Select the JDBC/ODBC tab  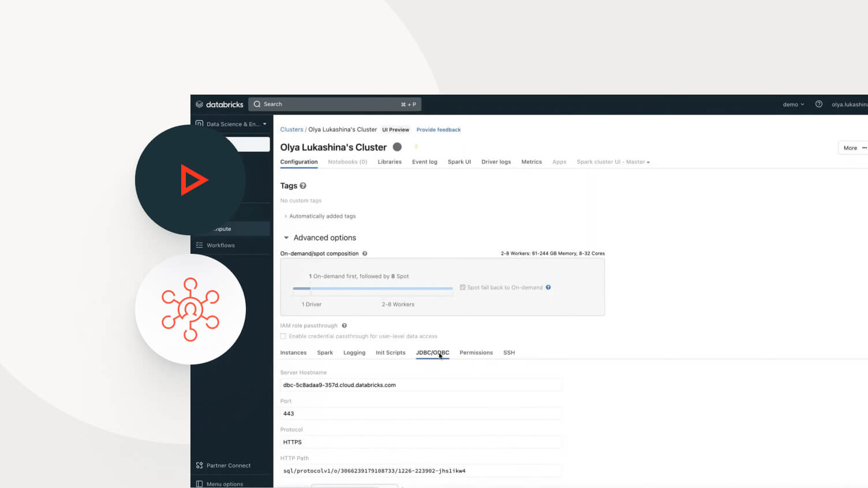(432, 352)
